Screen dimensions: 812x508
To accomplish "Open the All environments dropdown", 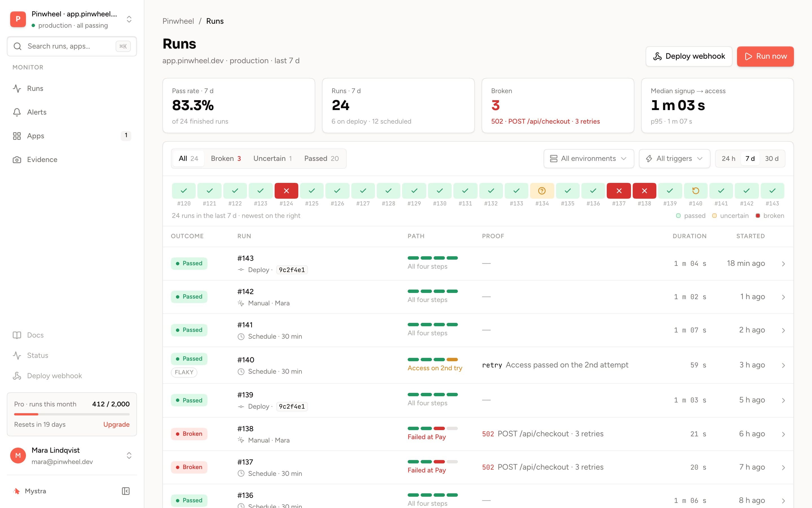I will pos(588,159).
